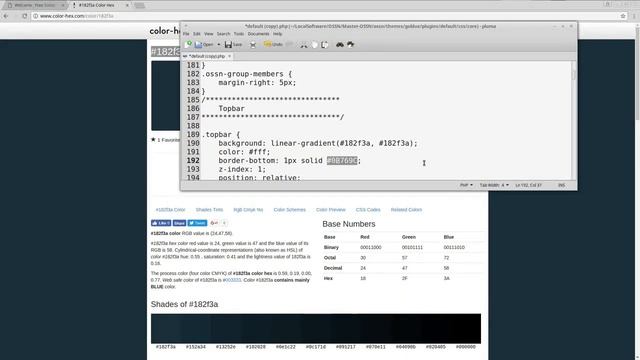Screen dimensions: 640x360
Task: Open the Documents menu in pluma
Action: 258,34
